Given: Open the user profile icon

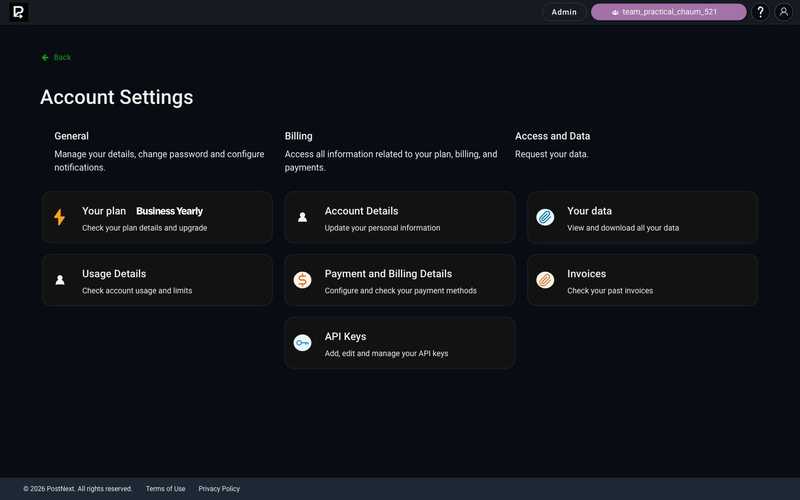Looking at the screenshot, I should click(783, 12).
